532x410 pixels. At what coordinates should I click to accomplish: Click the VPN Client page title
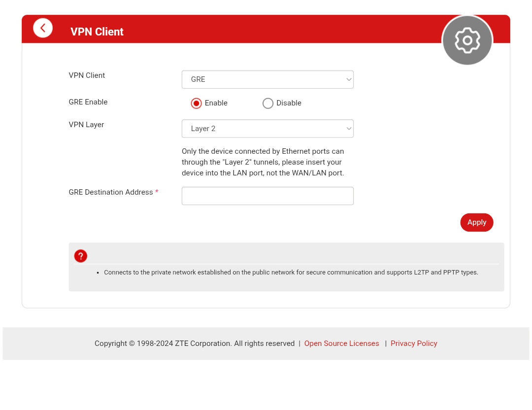point(97,32)
